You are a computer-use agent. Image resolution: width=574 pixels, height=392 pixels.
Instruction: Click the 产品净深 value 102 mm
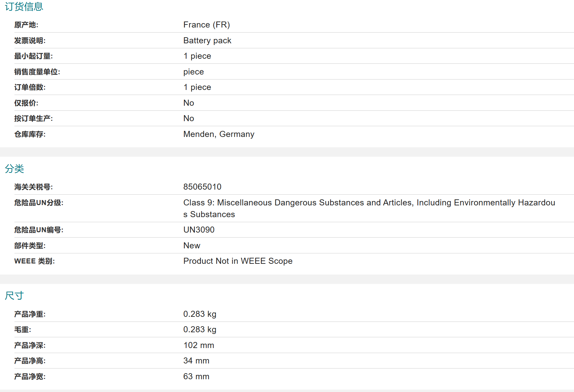pos(198,345)
